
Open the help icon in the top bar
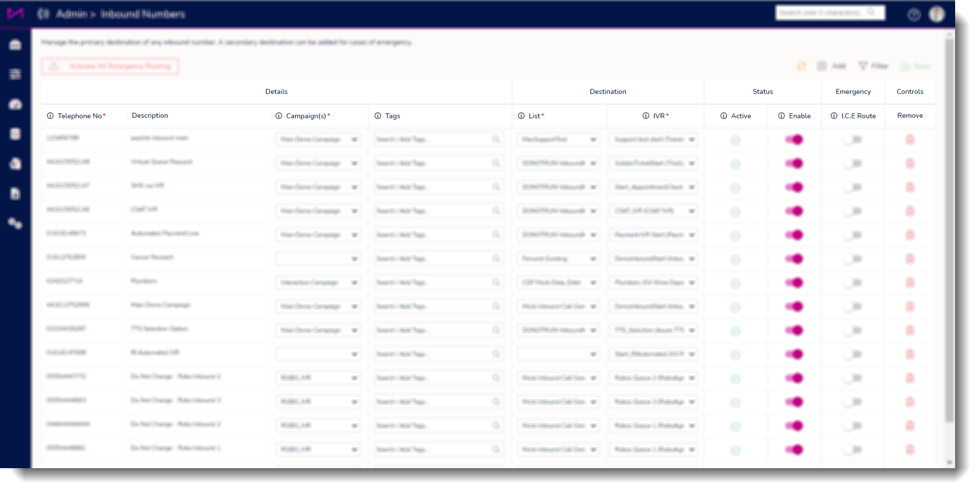[913, 15]
